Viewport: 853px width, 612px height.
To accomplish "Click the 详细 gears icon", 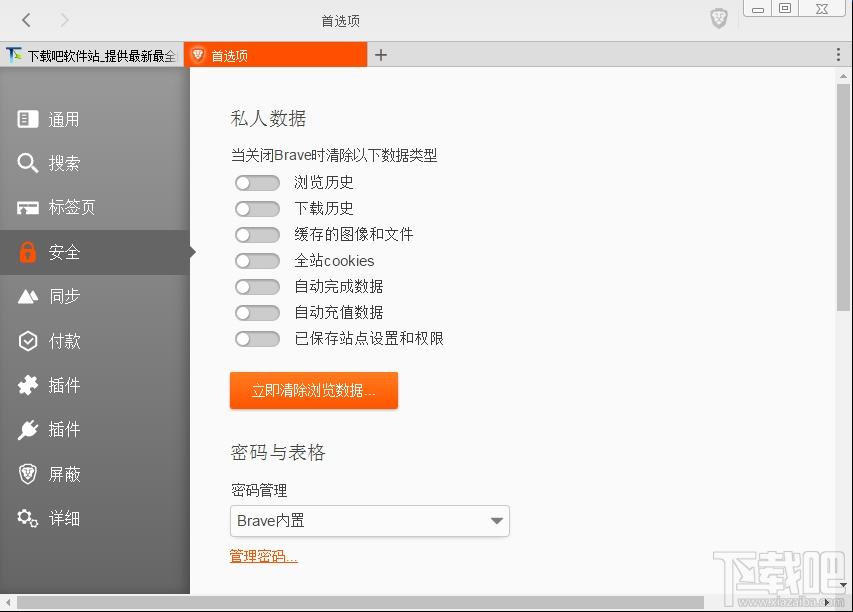I will coord(28,518).
